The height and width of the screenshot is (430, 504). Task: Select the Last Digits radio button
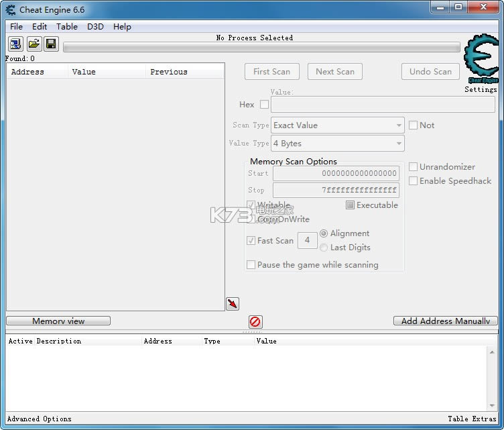[324, 248]
